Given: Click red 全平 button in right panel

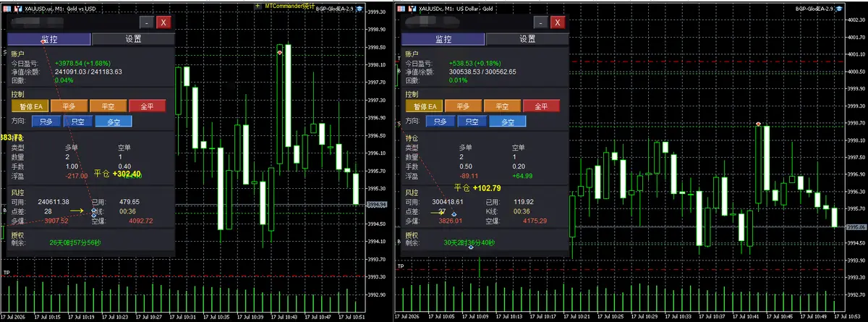Looking at the screenshot, I should point(542,106).
